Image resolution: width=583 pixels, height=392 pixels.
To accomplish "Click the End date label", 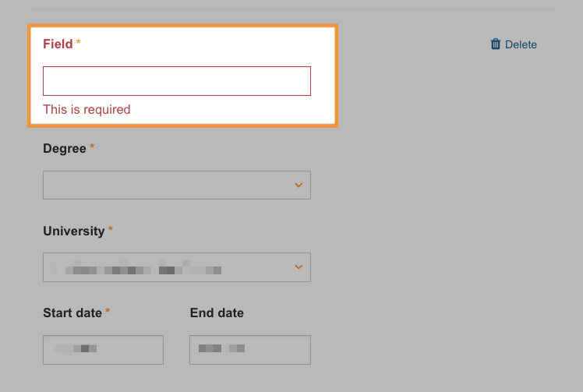I will (217, 313).
